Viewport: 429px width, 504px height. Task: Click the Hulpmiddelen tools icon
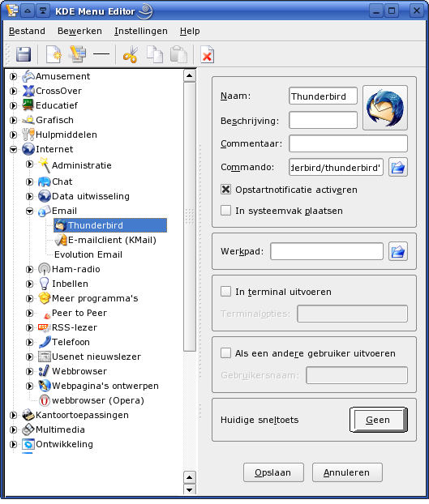[28, 135]
